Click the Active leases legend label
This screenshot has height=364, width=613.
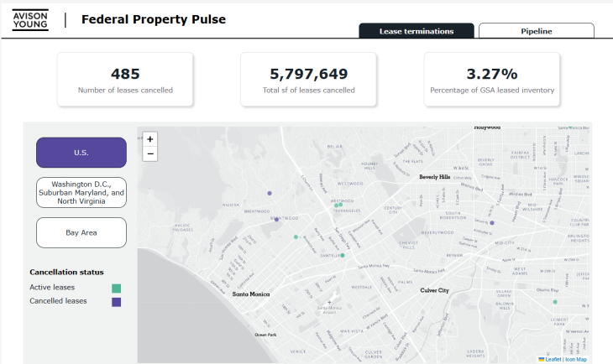52,287
